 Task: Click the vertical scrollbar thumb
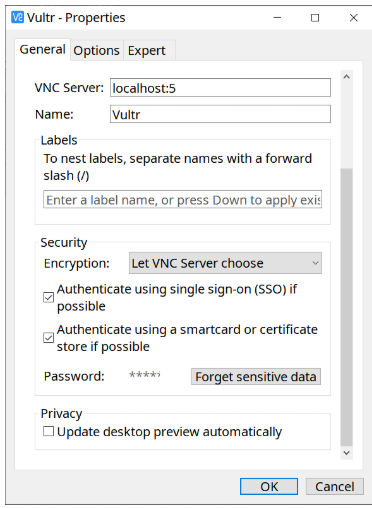pos(347,307)
